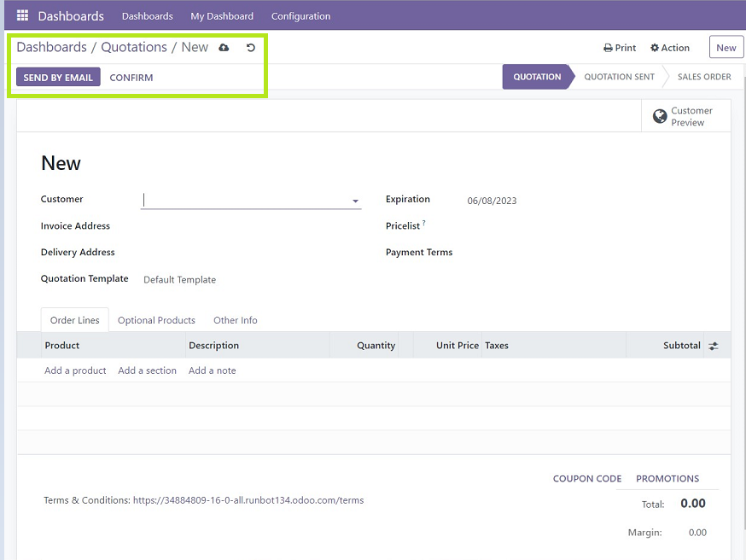
Task: Click the Payment Terms label
Action: coord(419,252)
